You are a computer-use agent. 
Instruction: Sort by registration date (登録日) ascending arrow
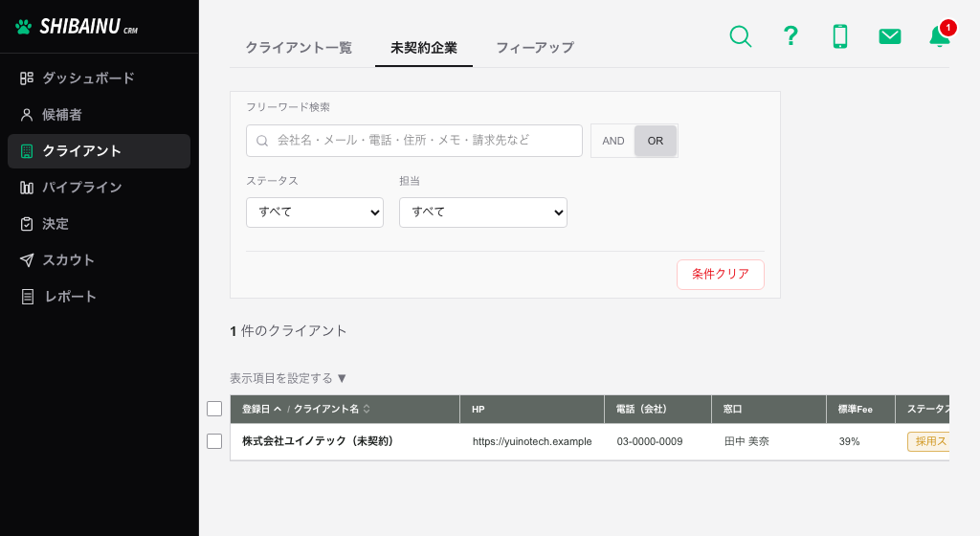[278, 410]
